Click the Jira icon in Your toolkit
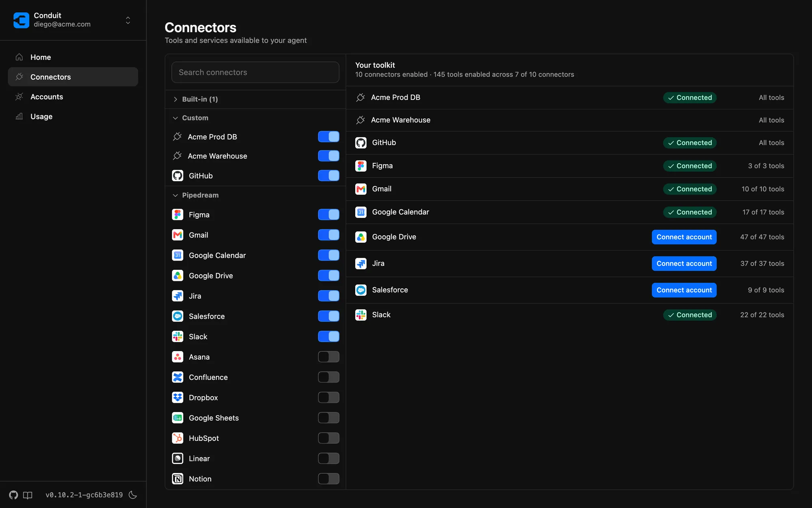This screenshot has width=812, height=508. click(361, 263)
